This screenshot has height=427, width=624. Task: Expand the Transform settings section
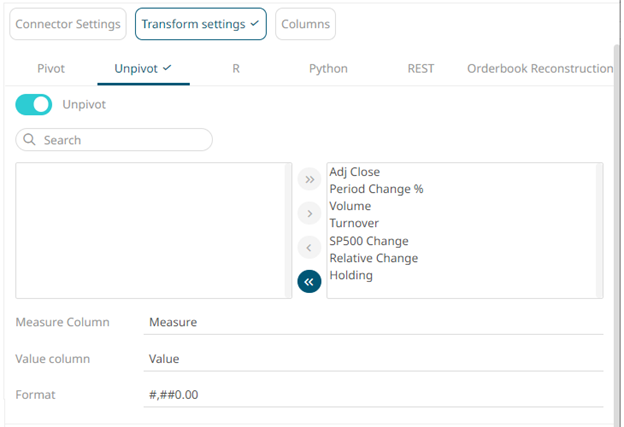tap(200, 24)
